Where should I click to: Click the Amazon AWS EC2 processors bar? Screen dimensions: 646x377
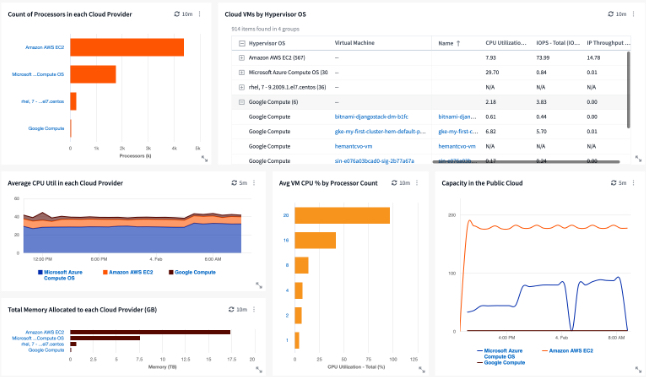[127, 47]
